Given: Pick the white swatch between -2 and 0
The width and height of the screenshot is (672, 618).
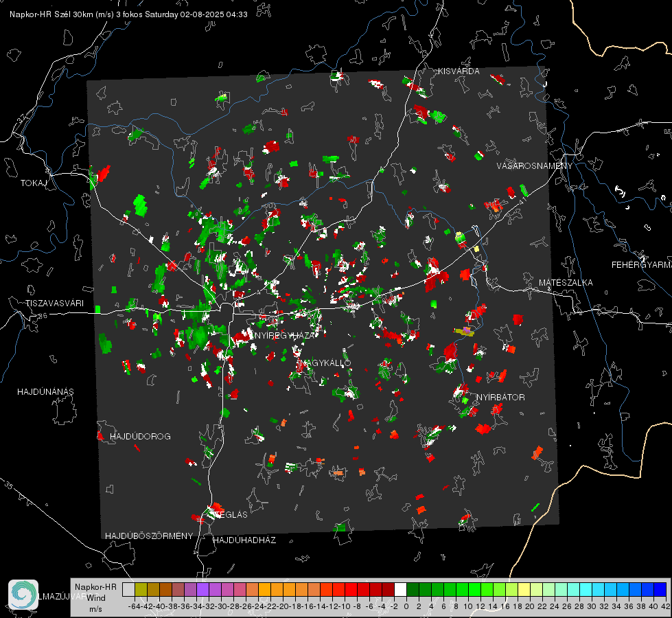Looking at the screenshot, I should point(400,589).
